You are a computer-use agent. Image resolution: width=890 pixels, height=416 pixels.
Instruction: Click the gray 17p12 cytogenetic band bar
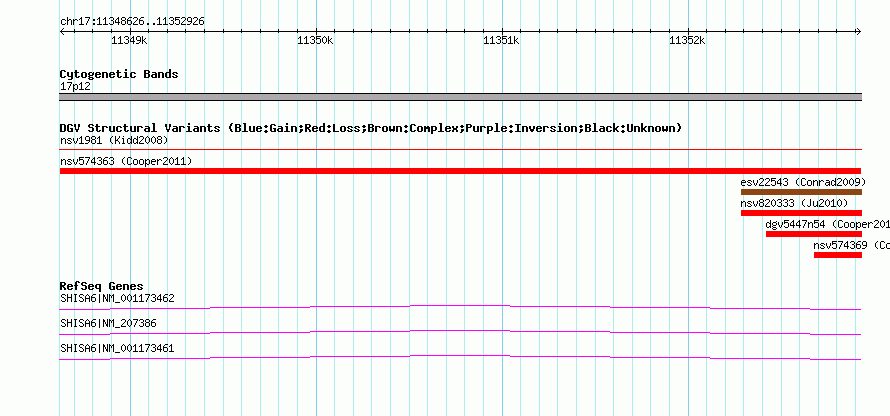point(460,97)
